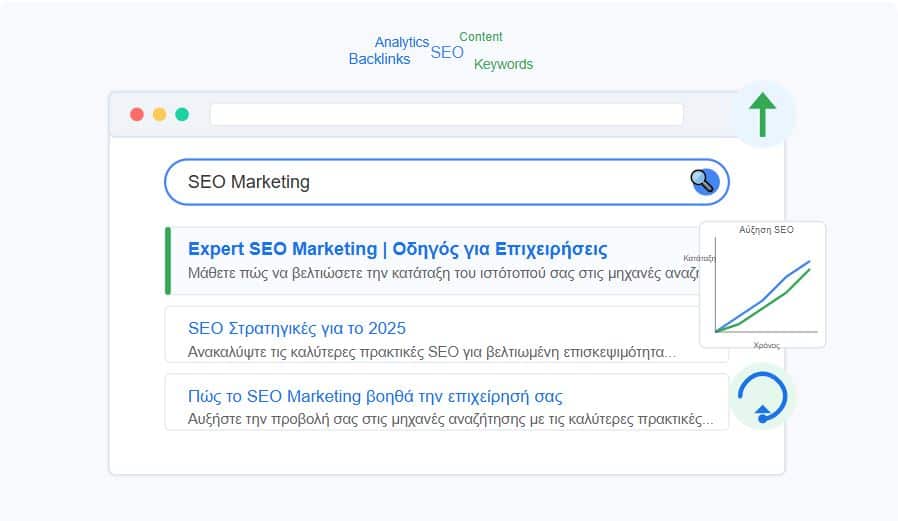Click the magnifying glass search icon
The width and height of the screenshot is (898, 521).
click(x=705, y=182)
